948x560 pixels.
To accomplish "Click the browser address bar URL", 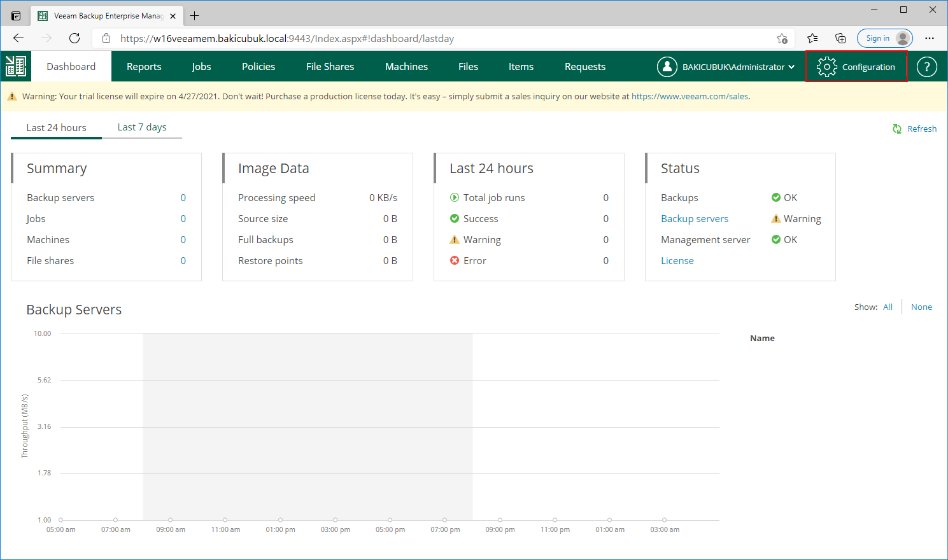I will point(287,38).
